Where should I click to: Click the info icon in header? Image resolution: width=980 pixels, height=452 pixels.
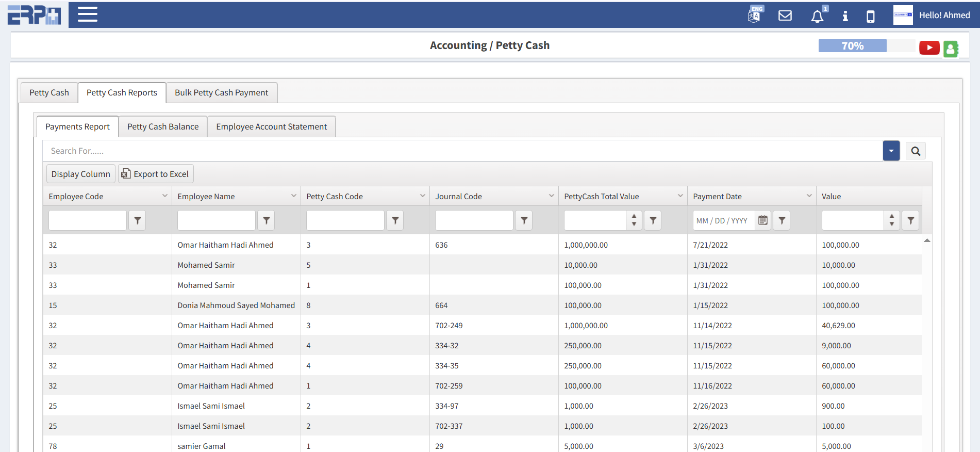[x=845, y=16]
